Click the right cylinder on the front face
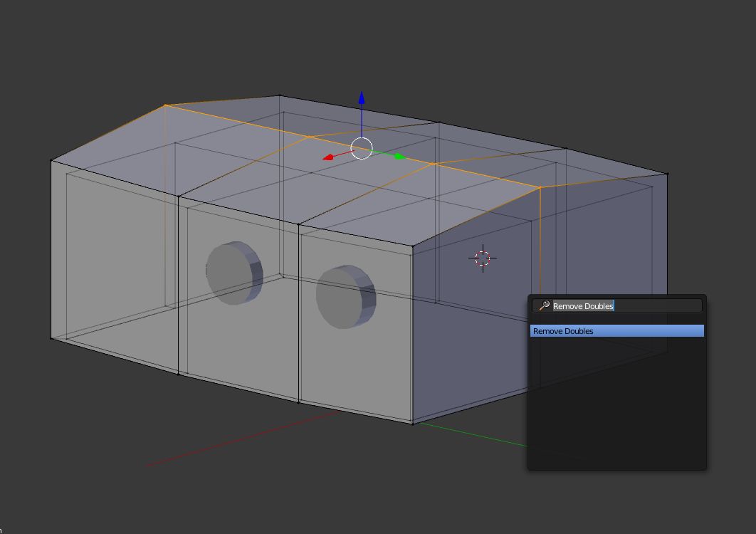This screenshot has height=534, width=756. coord(346,297)
